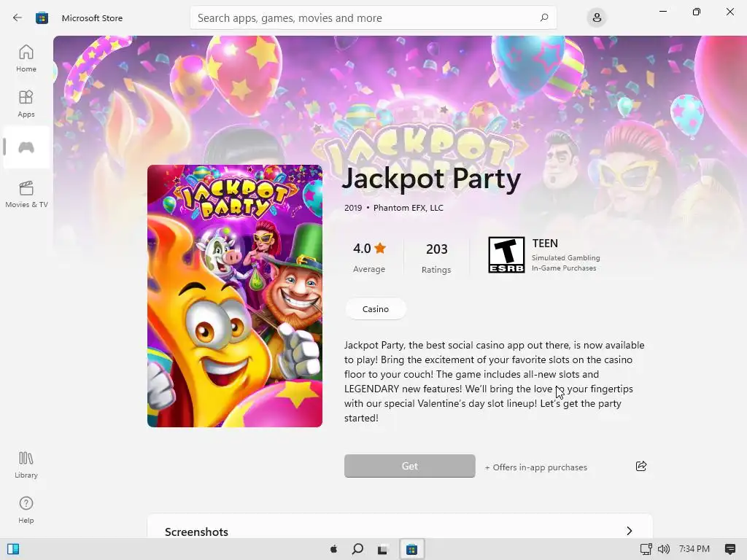The width and height of the screenshot is (747, 560).
Task: Open taskbar search magnifier
Action: [x=357, y=549]
